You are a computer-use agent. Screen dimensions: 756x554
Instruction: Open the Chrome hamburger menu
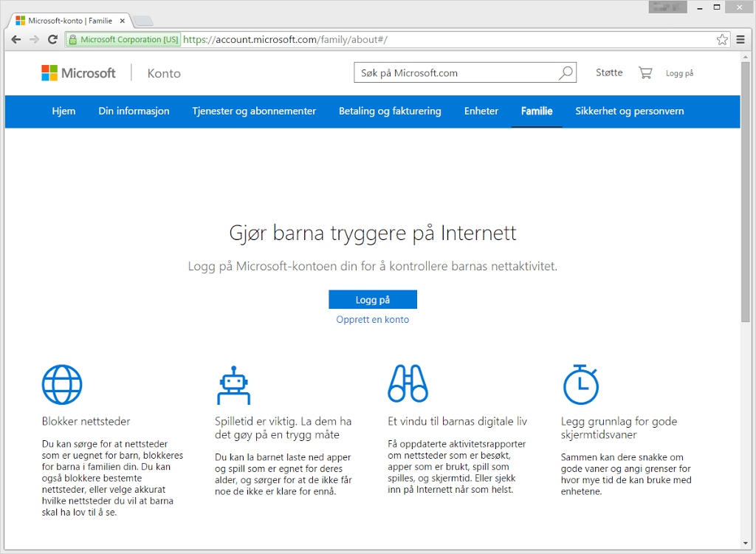pos(740,40)
